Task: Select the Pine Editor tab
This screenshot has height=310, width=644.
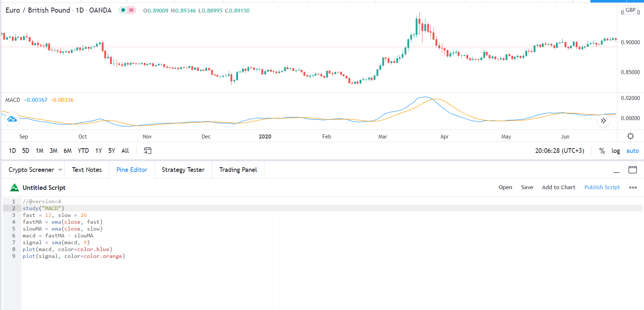Action: pos(132,170)
